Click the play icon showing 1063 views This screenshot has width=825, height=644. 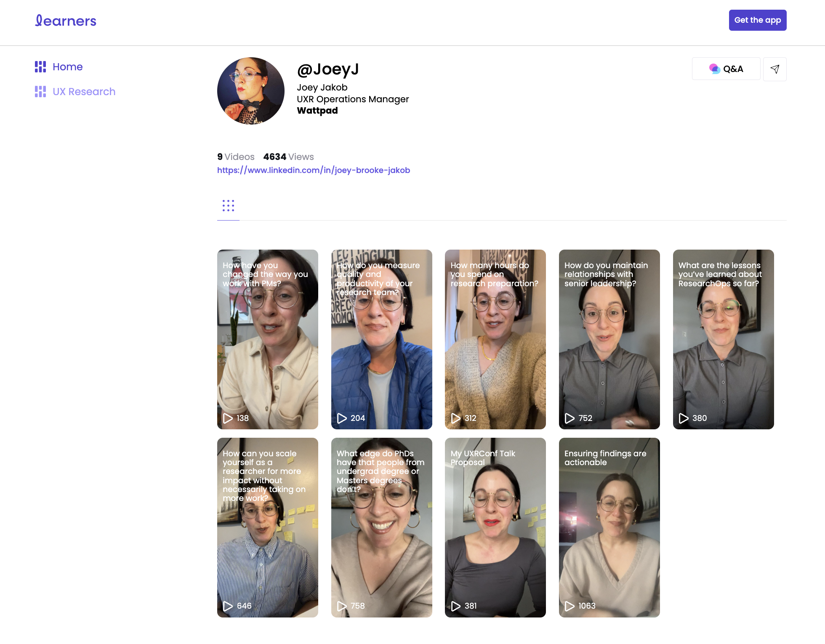tap(570, 606)
